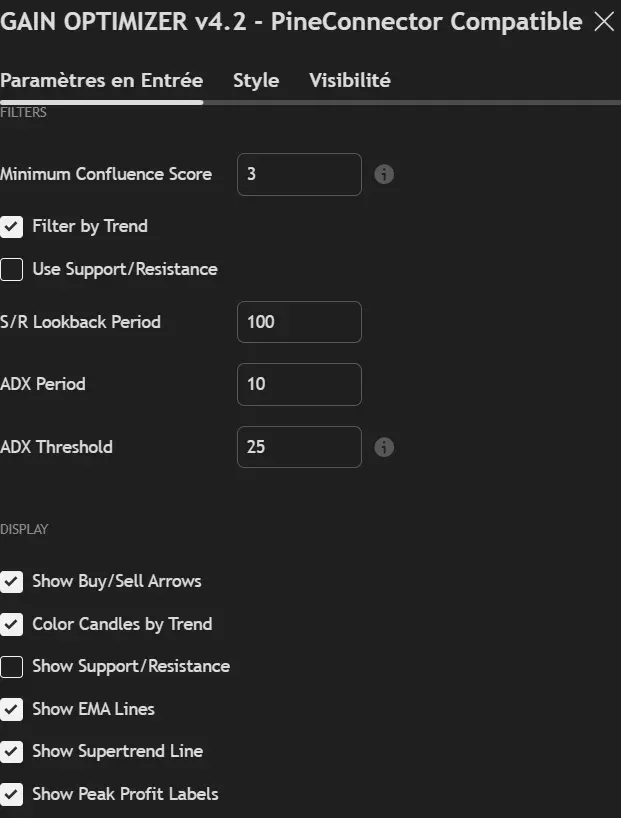Click the Minimum Confluence Score input field
This screenshot has height=818, width=621.
click(298, 174)
